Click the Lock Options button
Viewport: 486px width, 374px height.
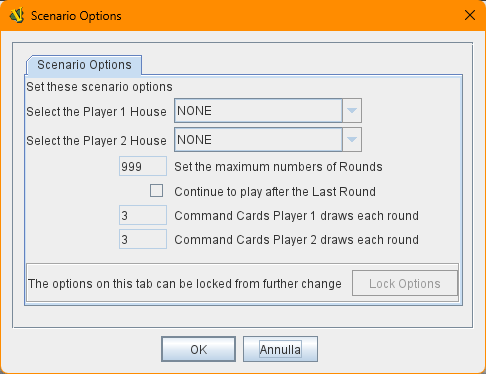(x=405, y=283)
